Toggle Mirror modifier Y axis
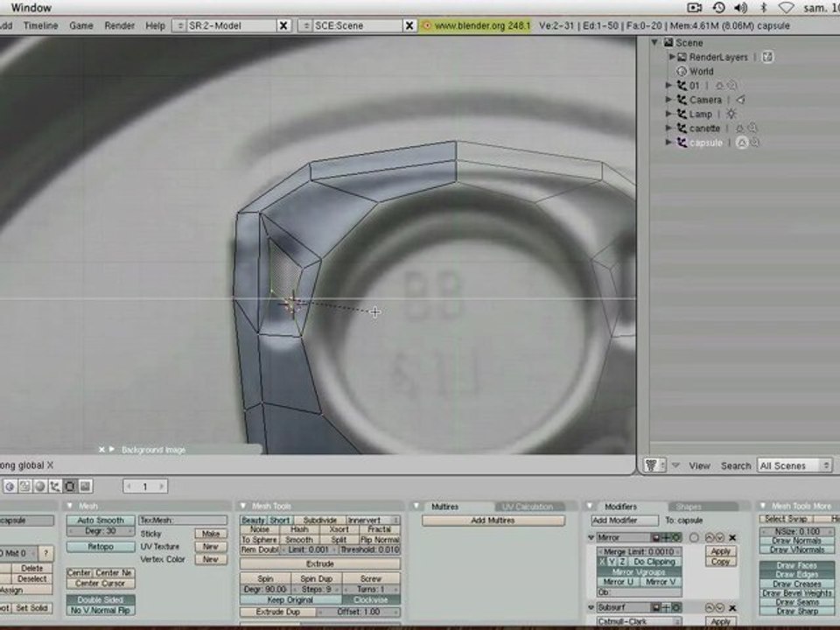 [612, 562]
